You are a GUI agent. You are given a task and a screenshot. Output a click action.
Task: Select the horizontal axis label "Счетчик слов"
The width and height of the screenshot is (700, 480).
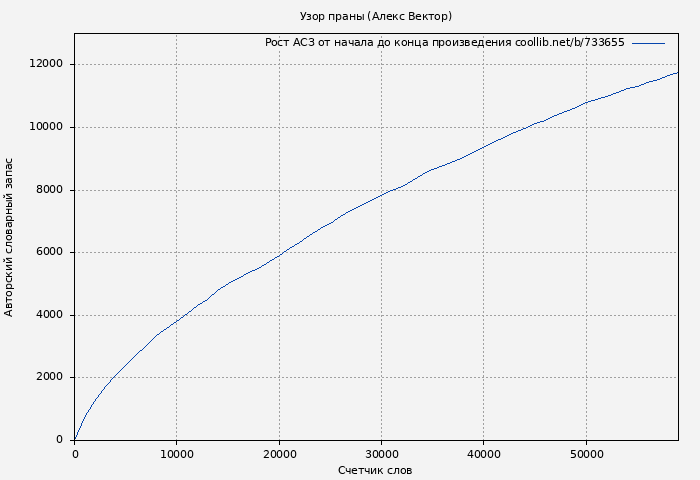[x=375, y=470]
